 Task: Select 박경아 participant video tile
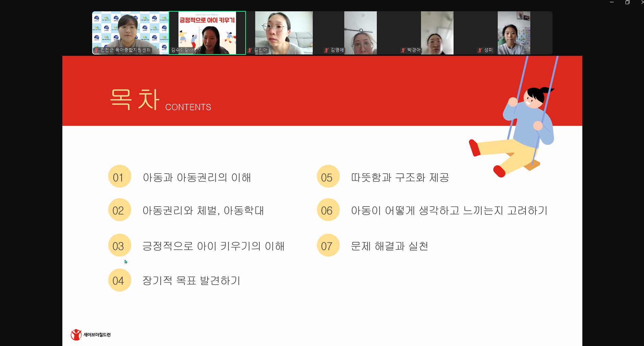[437, 33]
